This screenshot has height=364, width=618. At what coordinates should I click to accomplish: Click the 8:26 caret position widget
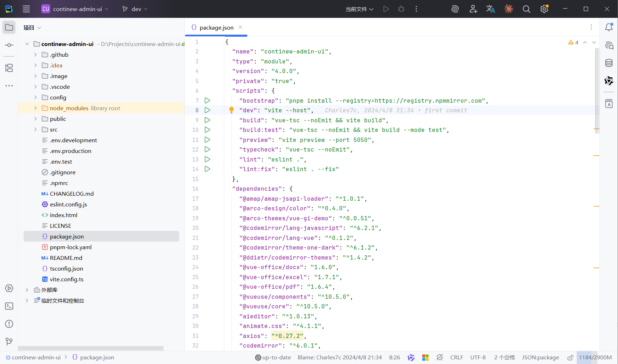point(394,357)
